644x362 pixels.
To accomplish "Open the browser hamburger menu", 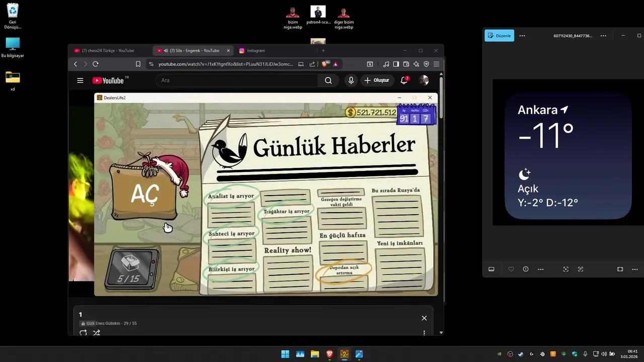I will point(436,64).
